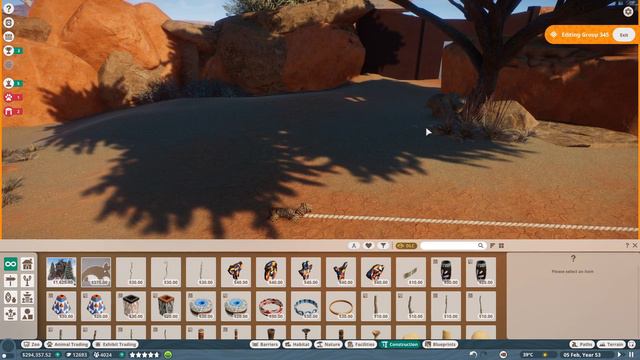This screenshot has width=640, height=360.
Task: Open the staff alerts icon with green badge
Action: click(9, 83)
